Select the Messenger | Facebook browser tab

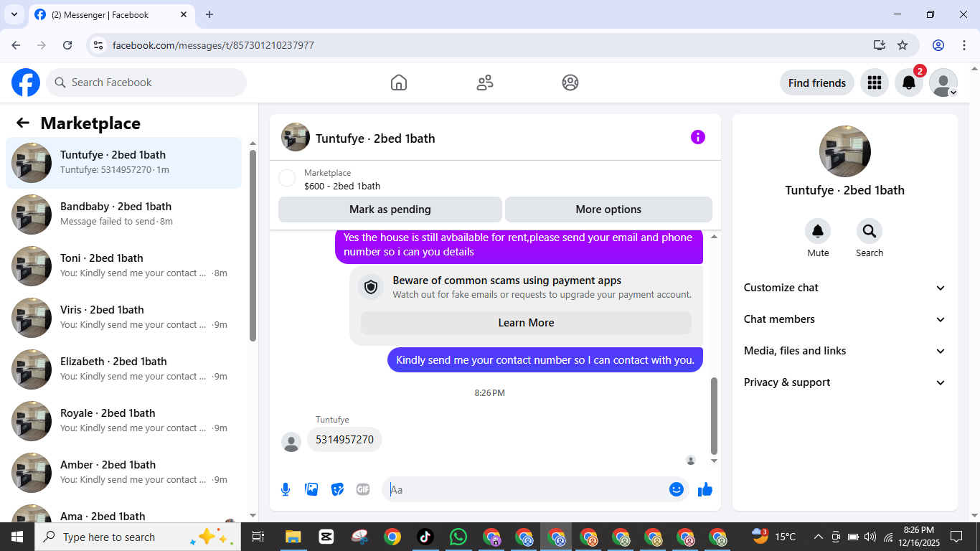[113, 14]
